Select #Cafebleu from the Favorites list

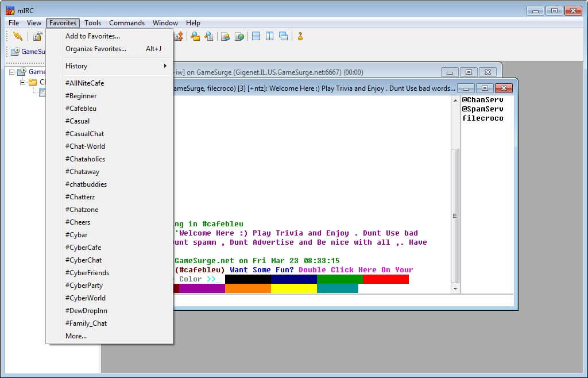click(x=81, y=109)
